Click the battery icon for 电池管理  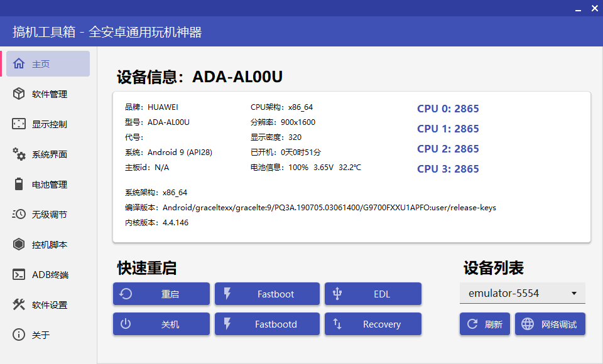coord(19,185)
